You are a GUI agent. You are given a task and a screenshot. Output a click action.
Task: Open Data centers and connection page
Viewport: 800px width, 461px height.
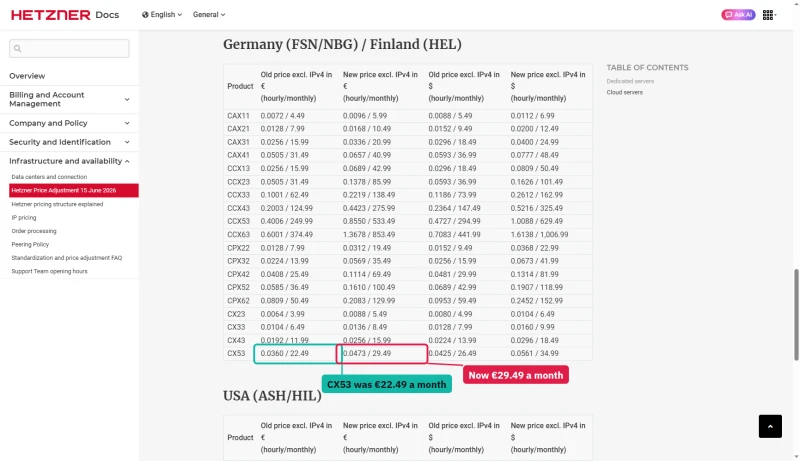[49, 177]
